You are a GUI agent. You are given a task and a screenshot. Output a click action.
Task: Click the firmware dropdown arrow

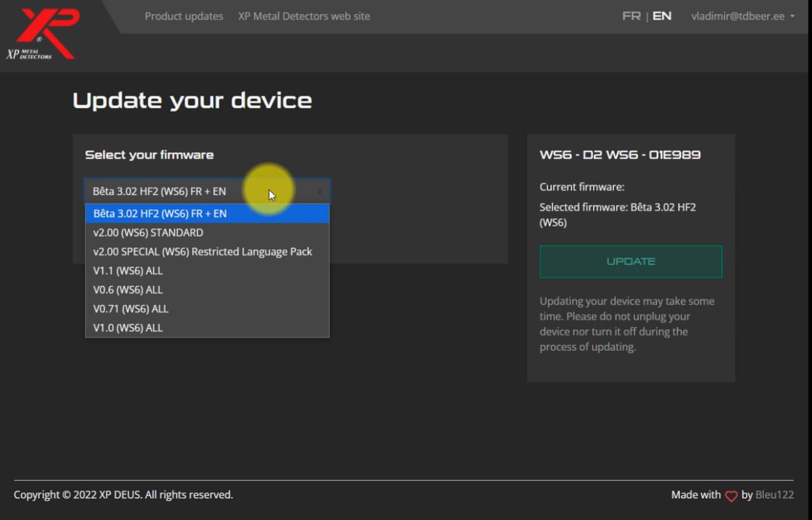tap(320, 191)
